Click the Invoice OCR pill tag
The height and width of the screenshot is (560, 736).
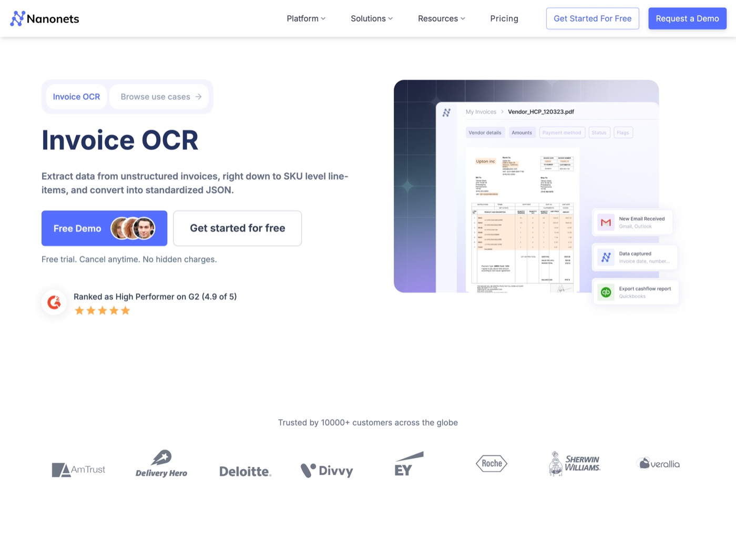point(76,97)
